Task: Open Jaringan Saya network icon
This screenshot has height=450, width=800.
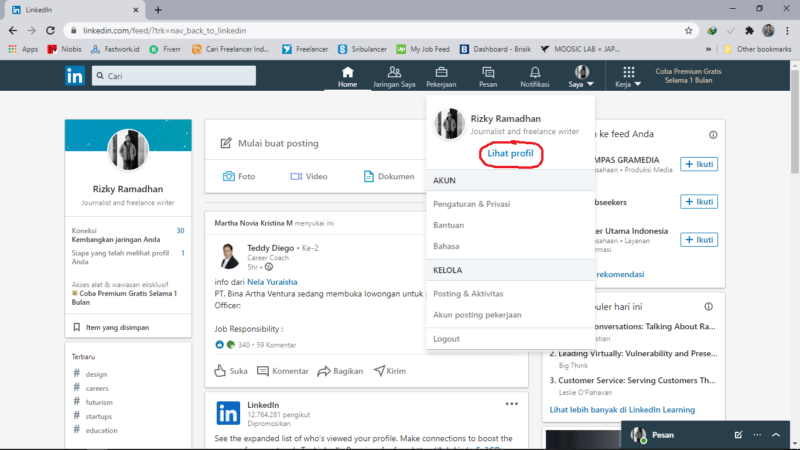Action: (x=394, y=77)
